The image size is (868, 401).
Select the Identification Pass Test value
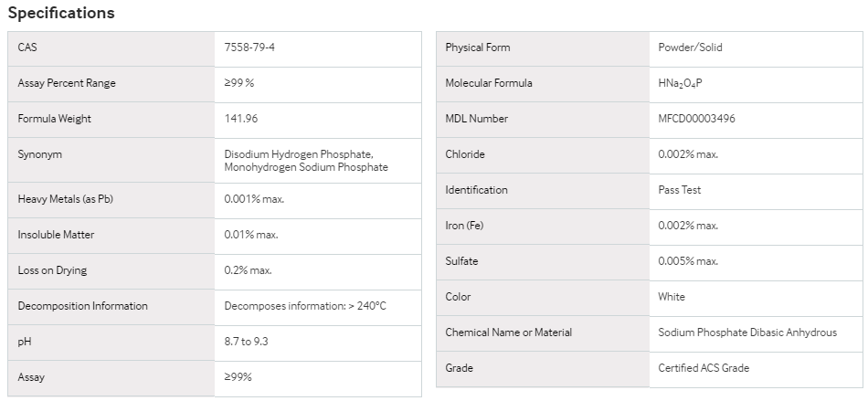coord(679,190)
